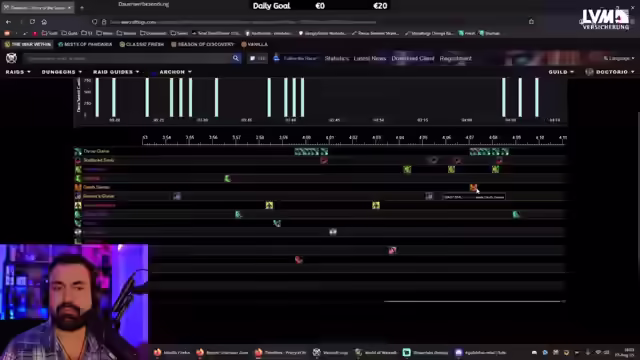The width and height of the screenshot is (640, 360).
Task: Click the Warcraft Logs site logo
Action: point(11,58)
